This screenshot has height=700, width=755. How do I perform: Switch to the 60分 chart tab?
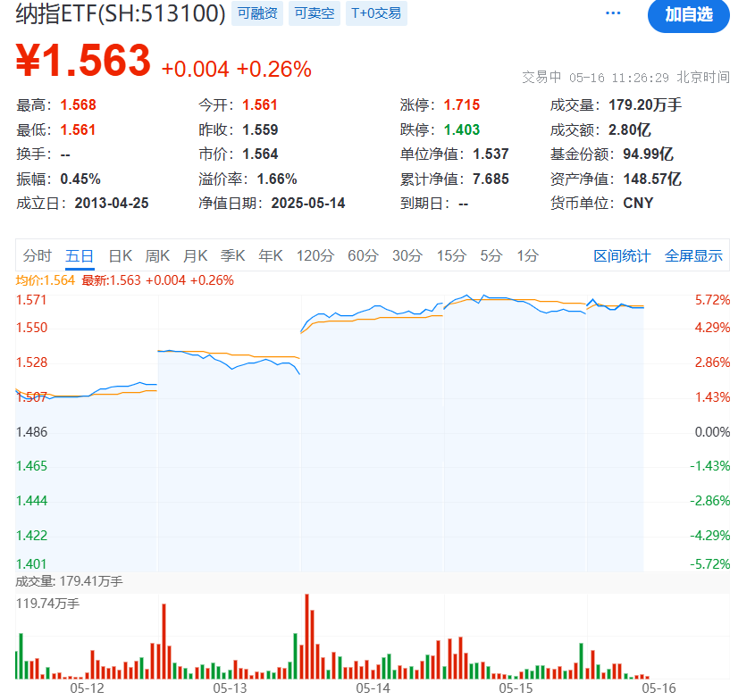363,255
